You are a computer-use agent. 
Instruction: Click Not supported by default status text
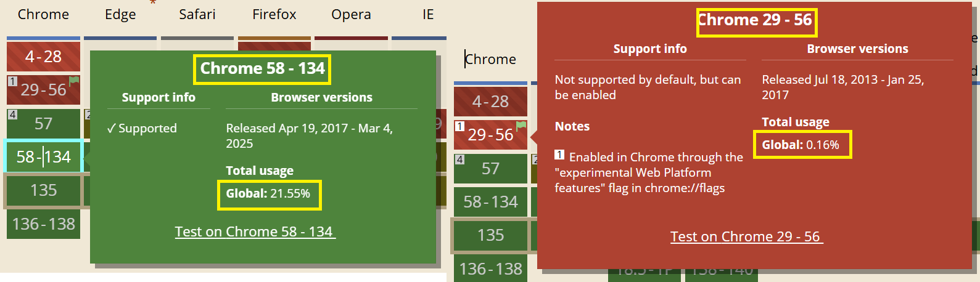648,87
